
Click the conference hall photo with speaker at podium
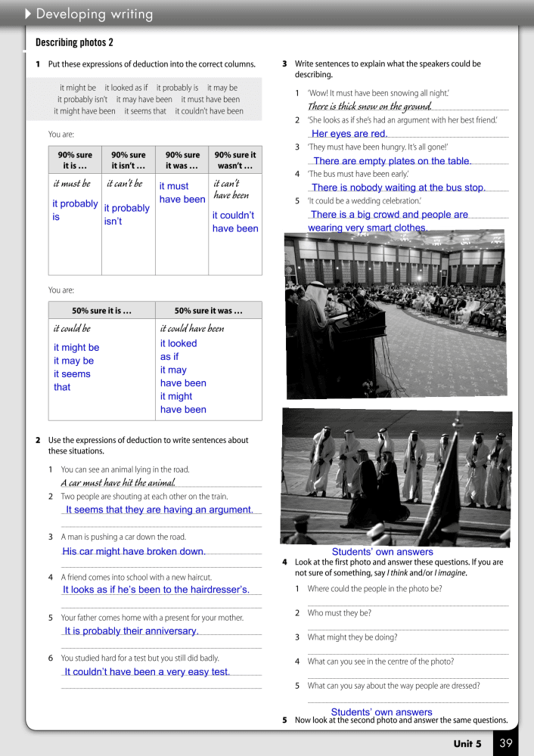tap(396, 314)
